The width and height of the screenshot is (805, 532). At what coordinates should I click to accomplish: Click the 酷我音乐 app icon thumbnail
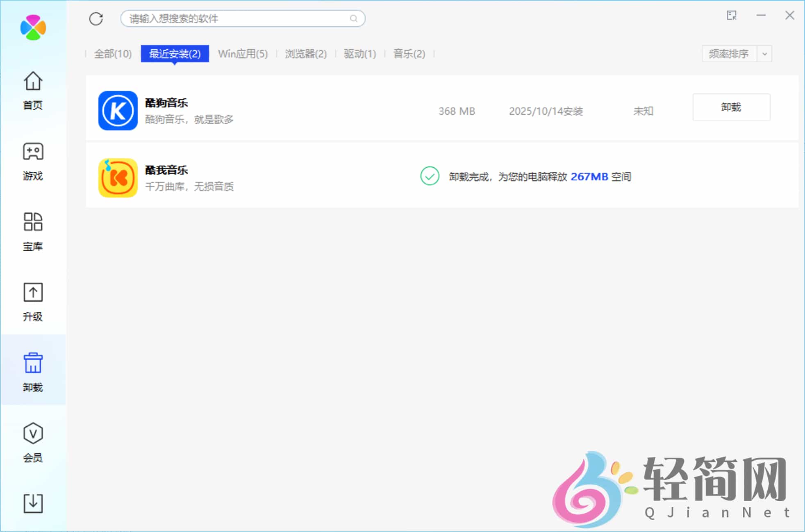117,177
